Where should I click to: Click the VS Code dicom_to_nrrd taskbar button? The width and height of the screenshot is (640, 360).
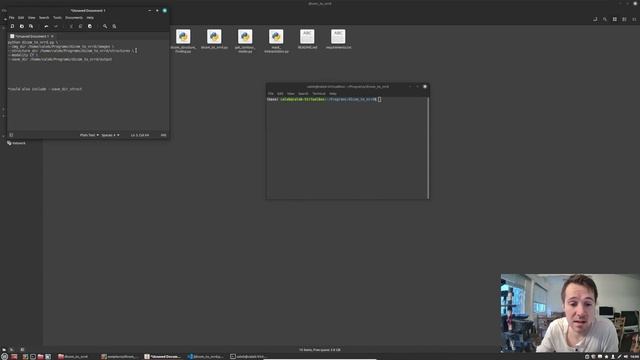click(205, 356)
